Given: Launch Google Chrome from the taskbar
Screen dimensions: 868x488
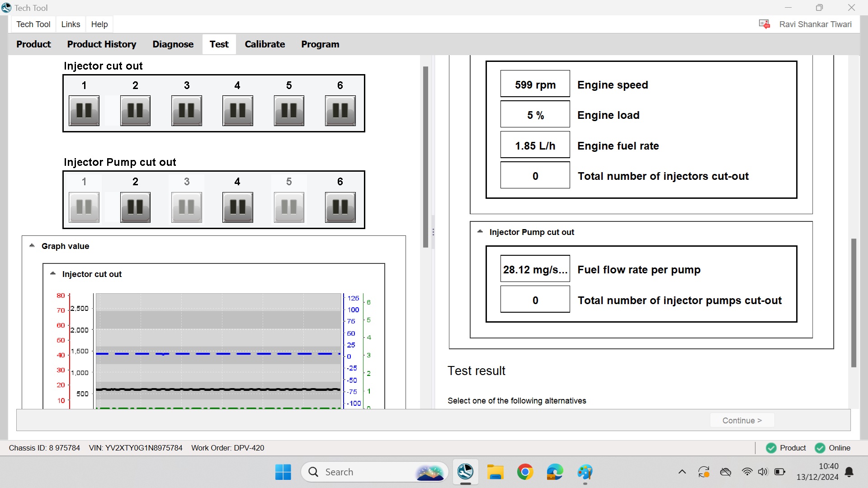Looking at the screenshot, I should (x=525, y=472).
